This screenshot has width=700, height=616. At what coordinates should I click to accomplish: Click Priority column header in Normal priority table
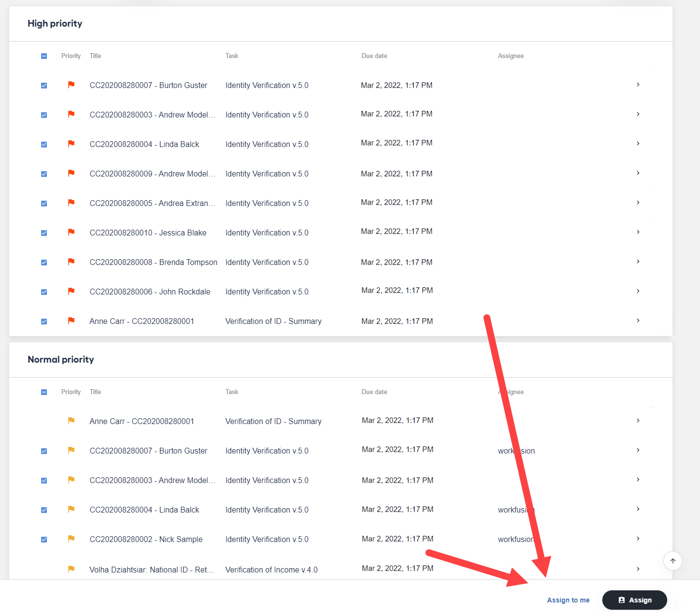(71, 392)
